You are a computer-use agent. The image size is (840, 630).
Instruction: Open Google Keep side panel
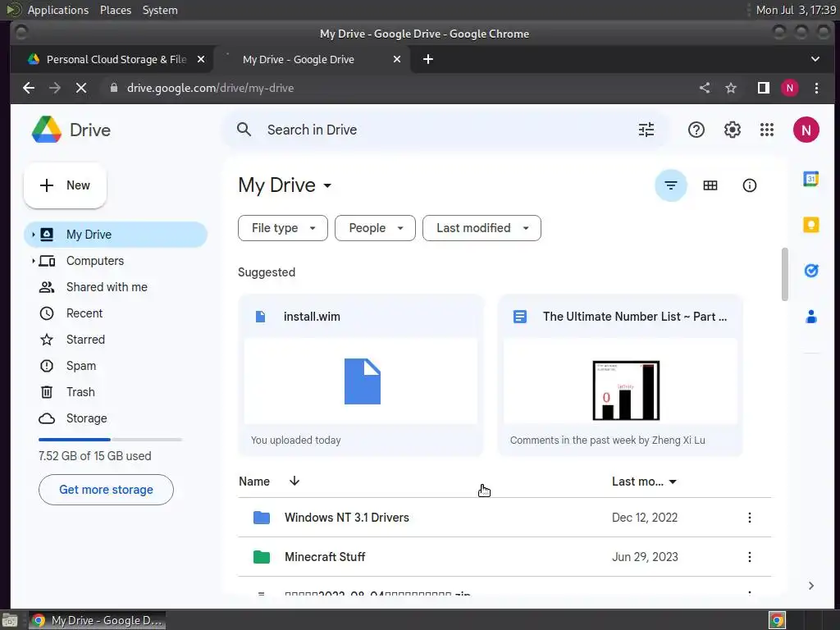pos(810,225)
